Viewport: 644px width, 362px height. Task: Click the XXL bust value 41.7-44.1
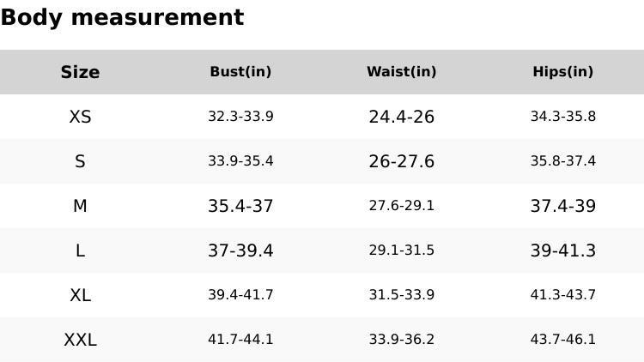(240, 340)
